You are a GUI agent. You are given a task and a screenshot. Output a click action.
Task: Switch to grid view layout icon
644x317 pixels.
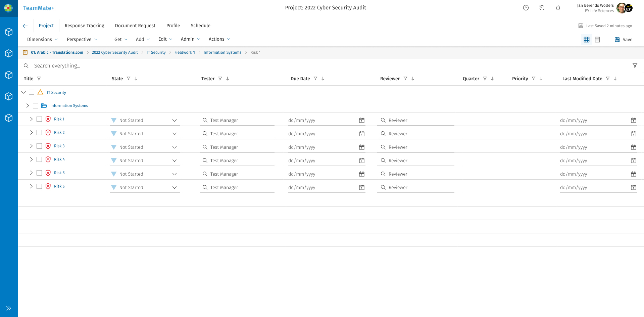click(586, 40)
